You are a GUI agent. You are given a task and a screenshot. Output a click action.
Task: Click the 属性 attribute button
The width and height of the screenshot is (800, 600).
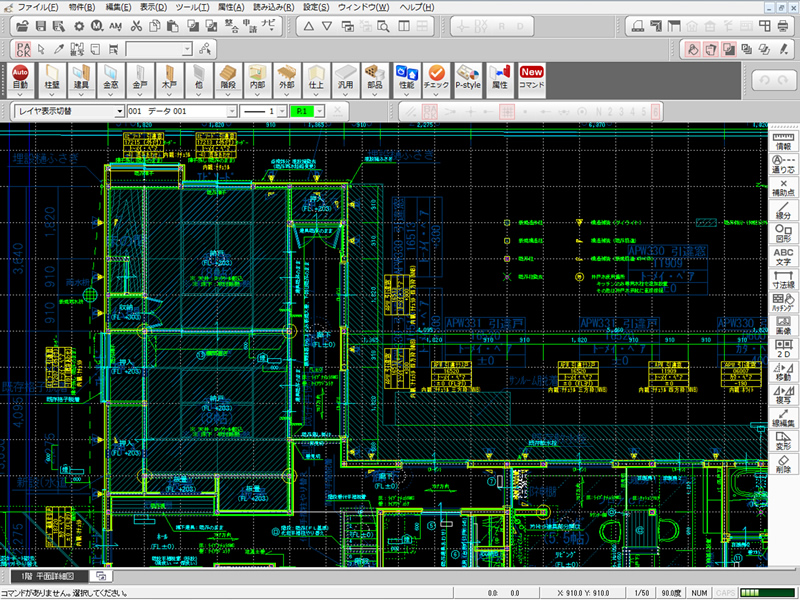[499, 78]
